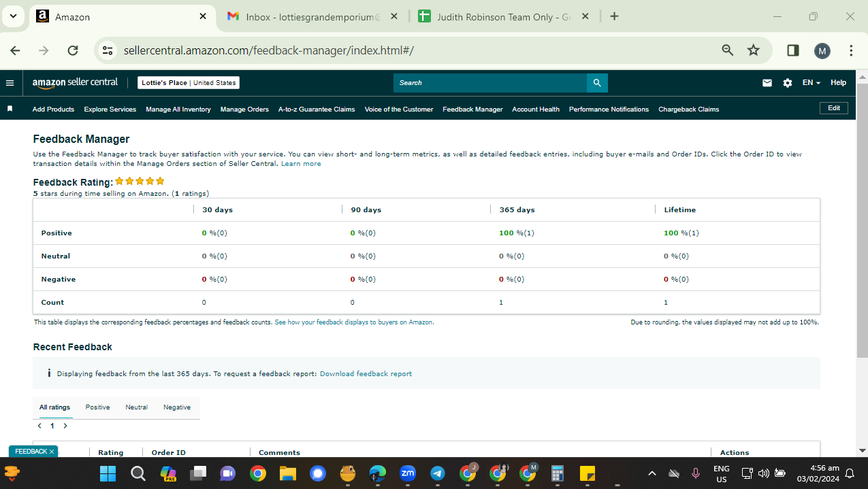Open Telegram from the taskbar
This screenshot has height=489, width=868.
click(438, 473)
